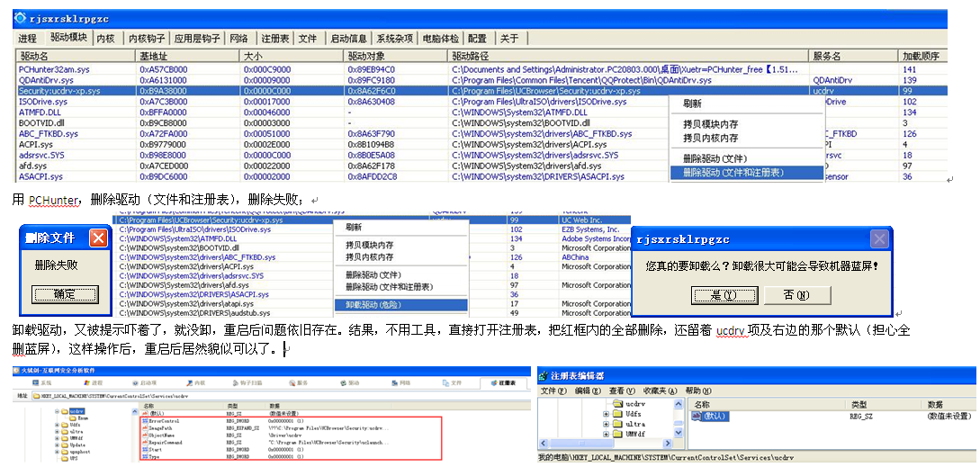
Task: Click the ucdrv folder icon in 火绒剑 tree
Action: [x=65, y=411]
